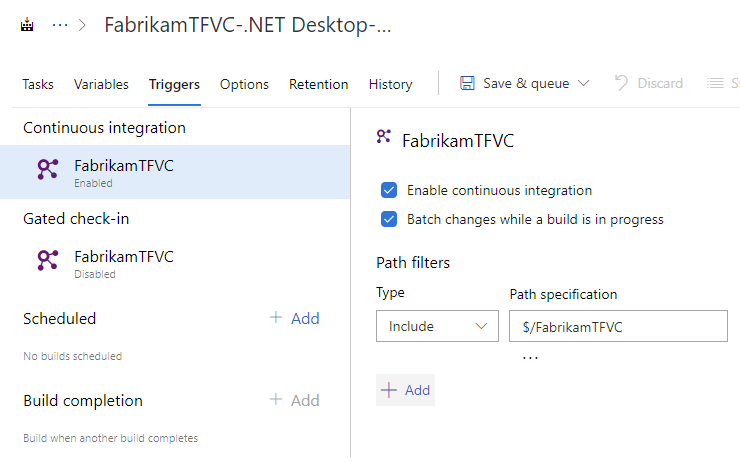Screen dimensions: 740x463
Task: Click Save & queue button label
Action: (526, 83)
